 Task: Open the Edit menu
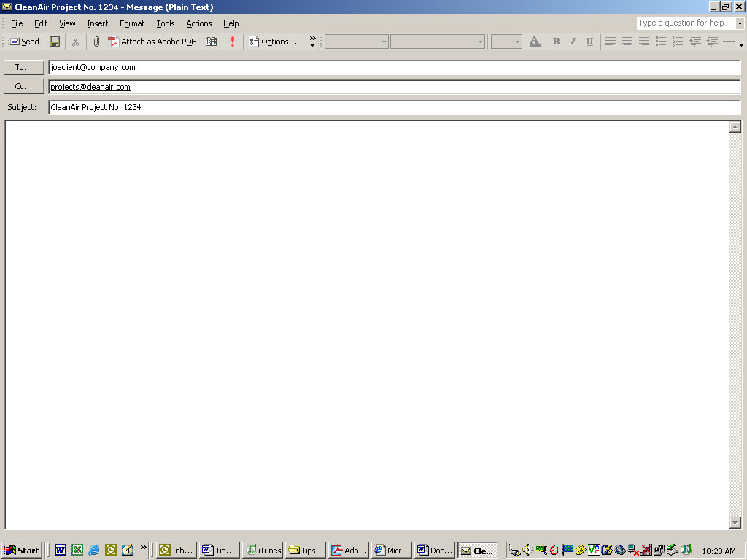(x=41, y=23)
